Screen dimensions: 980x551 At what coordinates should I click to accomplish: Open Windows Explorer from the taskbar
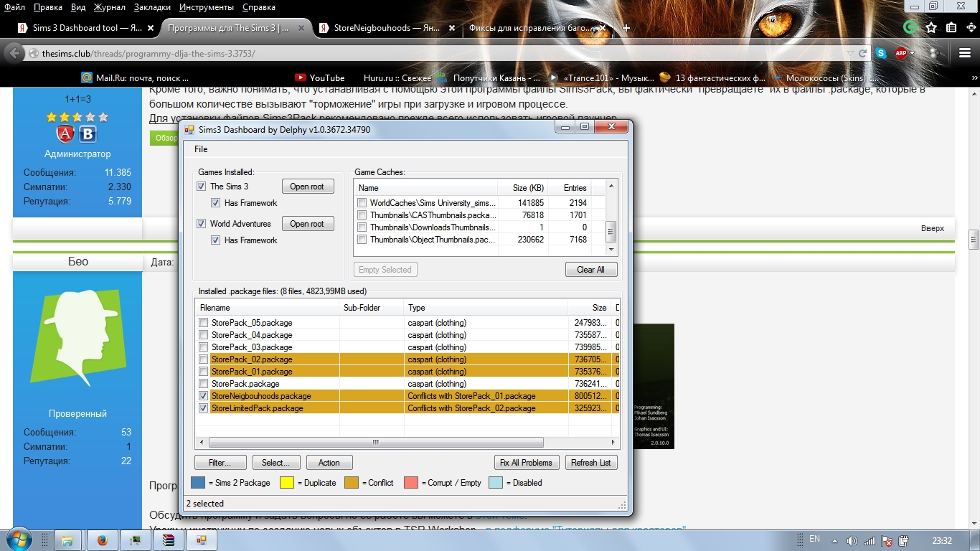pyautogui.click(x=67, y=540)
